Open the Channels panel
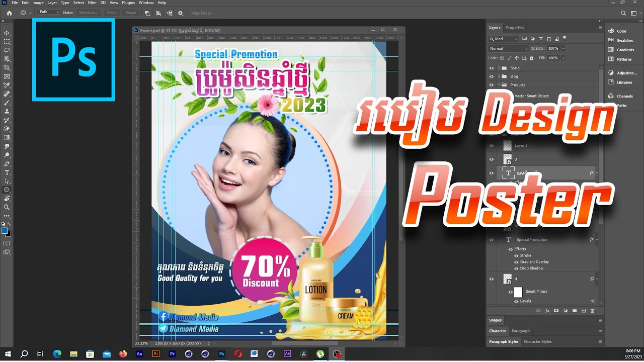This screenshot has width=644, height=362. 624,96
